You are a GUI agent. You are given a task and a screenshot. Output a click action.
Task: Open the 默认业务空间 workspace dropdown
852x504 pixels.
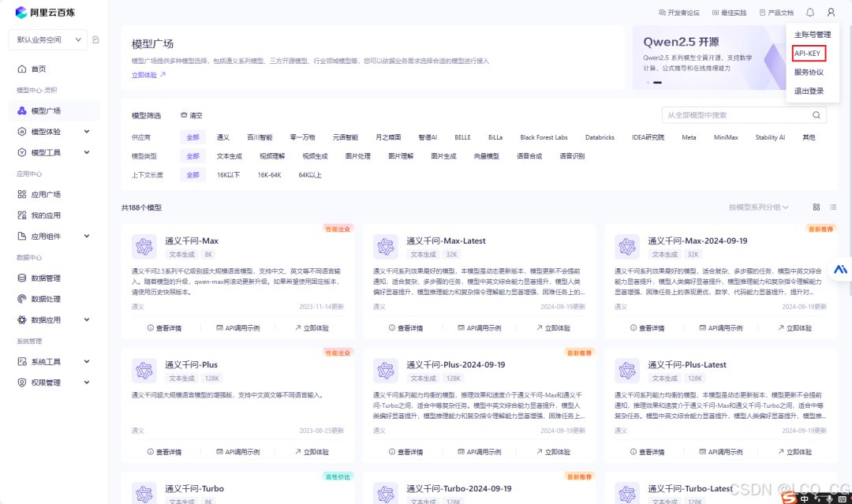coord(48,39)
